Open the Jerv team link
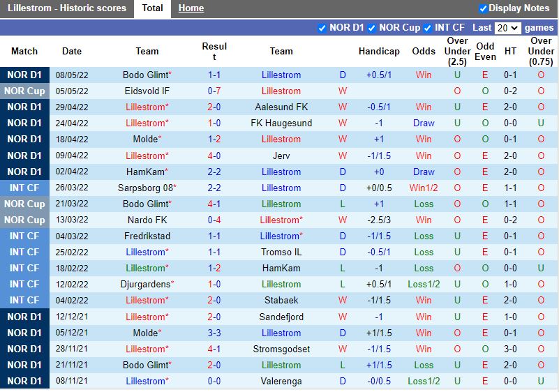The image size is (559, 392). 281,156
